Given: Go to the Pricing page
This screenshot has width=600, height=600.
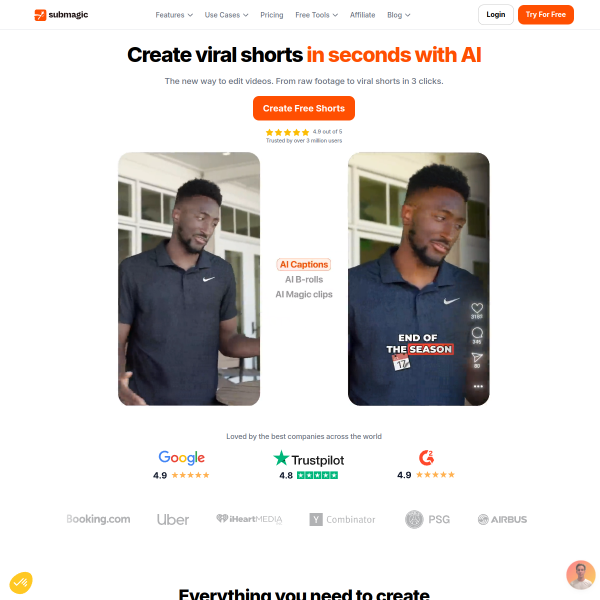Looking at the screenshot, I should [x=272, y=15].
